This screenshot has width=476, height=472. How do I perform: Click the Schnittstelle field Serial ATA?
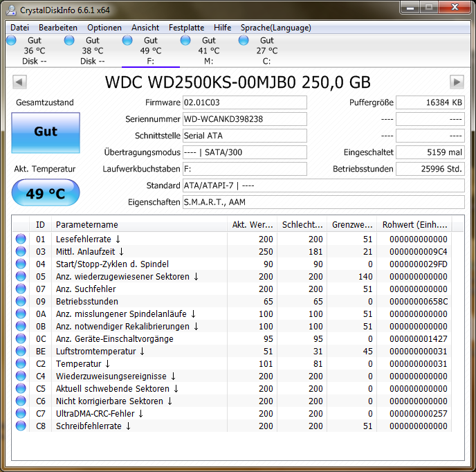click(x=245, y=136)
